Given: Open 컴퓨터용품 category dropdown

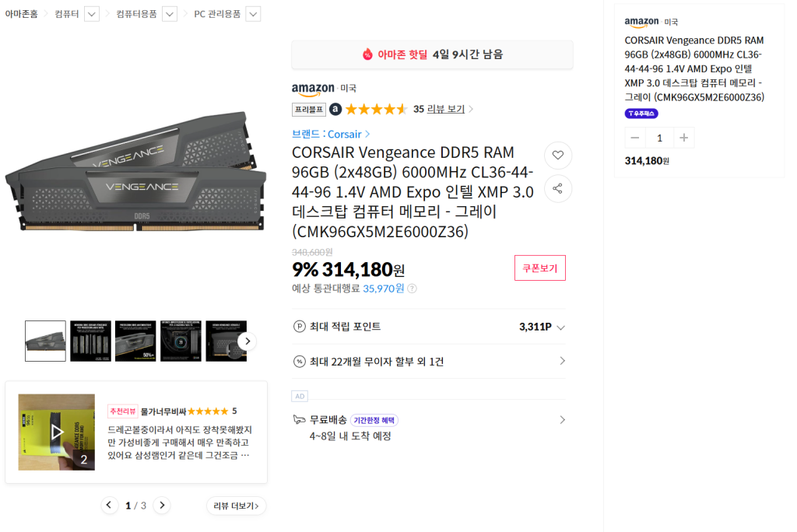Looking at the screenshot, I should tap(170, 14).
